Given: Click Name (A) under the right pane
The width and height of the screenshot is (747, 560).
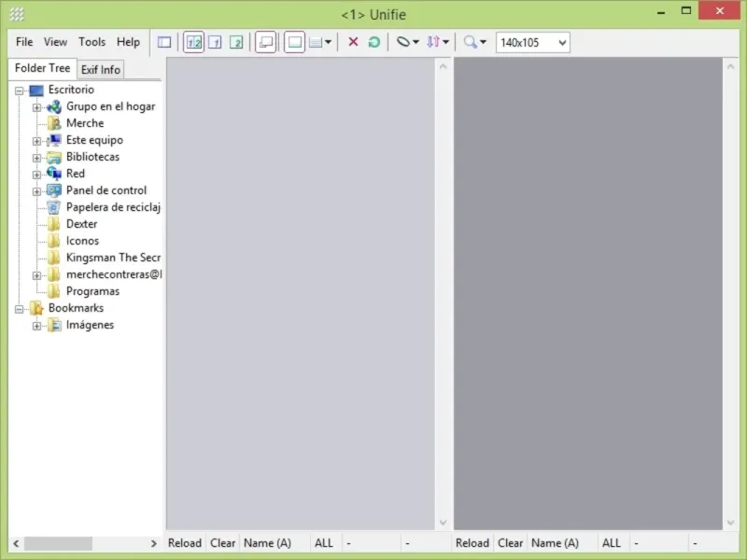Looking at the screenshot, I should [555, 543].
